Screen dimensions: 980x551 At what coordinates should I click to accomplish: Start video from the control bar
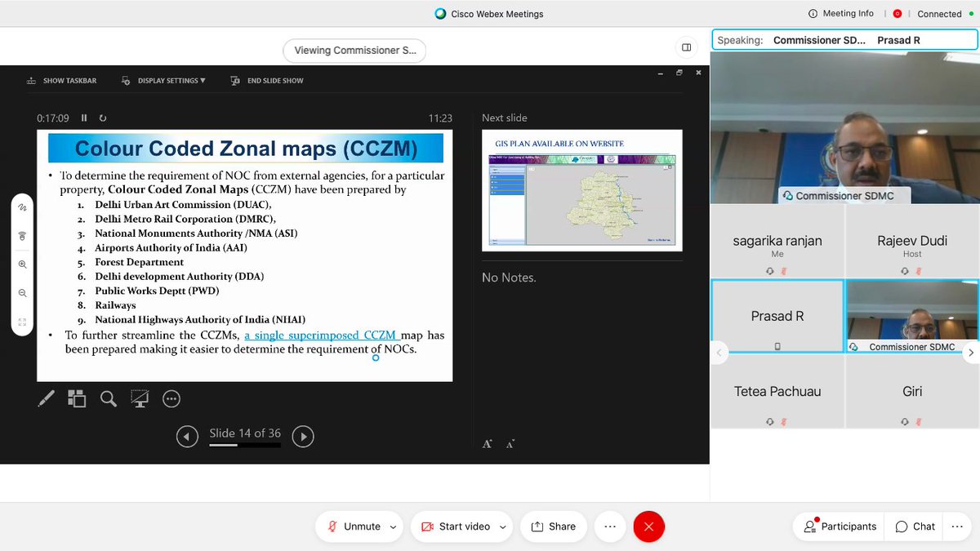coord(456,527)
